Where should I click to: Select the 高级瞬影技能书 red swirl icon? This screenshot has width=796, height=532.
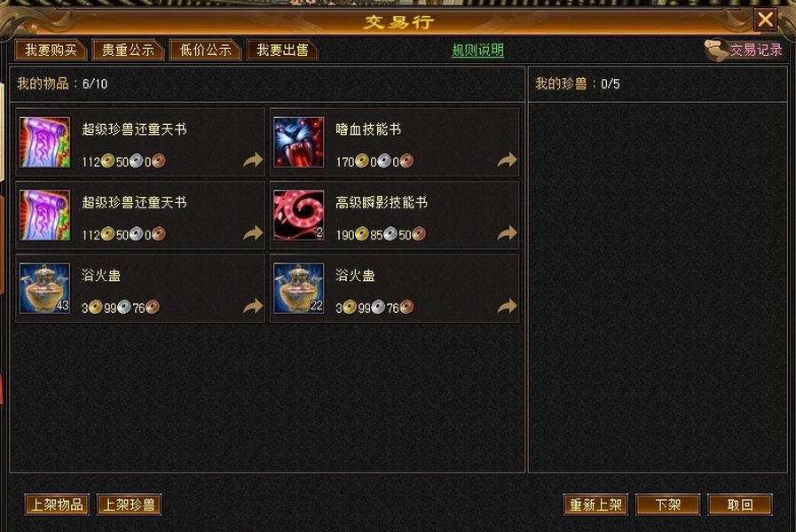pyautogui.click(x=298, y=215)
